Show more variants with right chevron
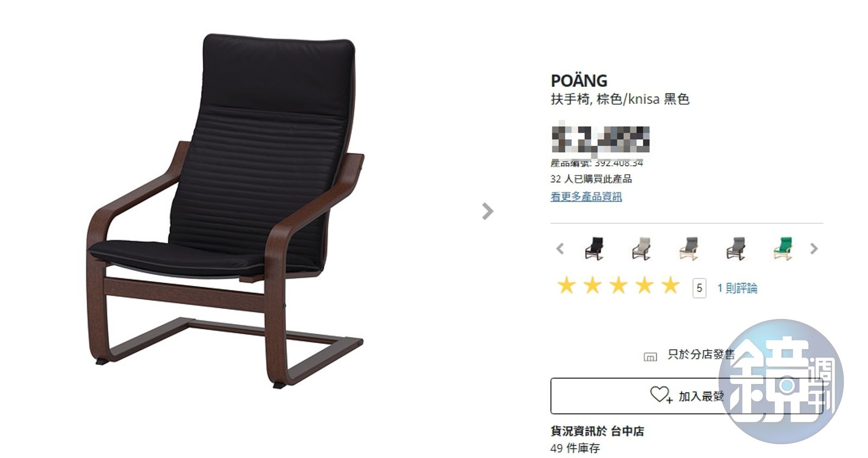The image size is (868, 458). click(814, 249)
